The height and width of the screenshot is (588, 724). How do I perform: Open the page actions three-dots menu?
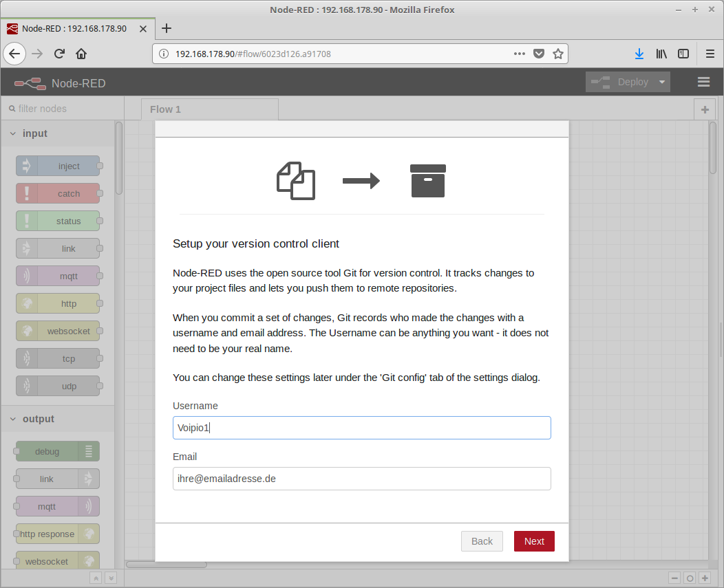[x=520, y=54]
